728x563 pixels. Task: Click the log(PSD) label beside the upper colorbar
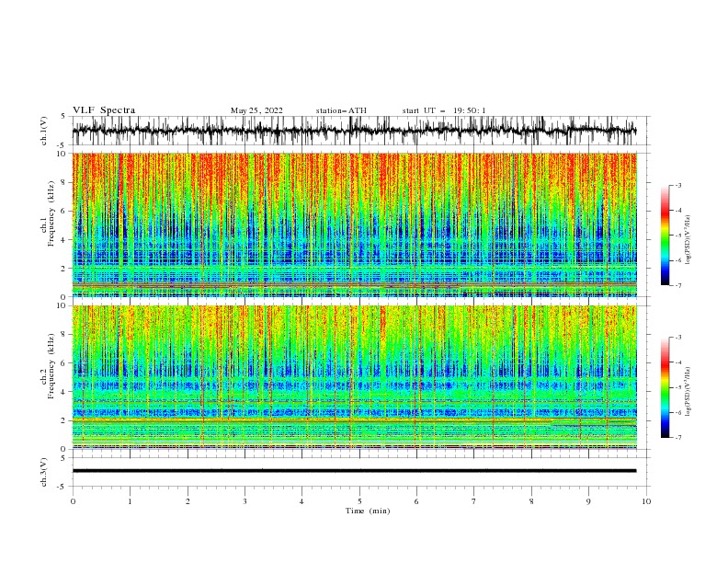tap(688, 239)
